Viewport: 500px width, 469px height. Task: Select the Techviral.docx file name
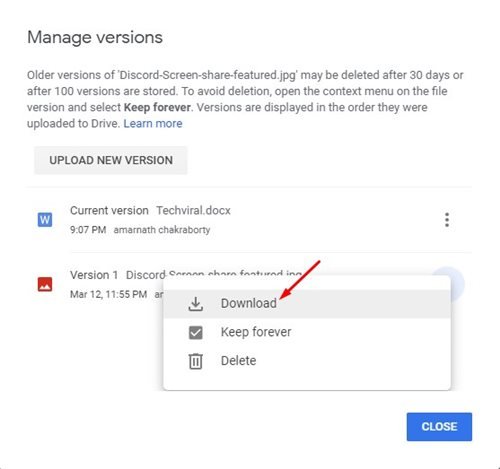coord(193,211)
